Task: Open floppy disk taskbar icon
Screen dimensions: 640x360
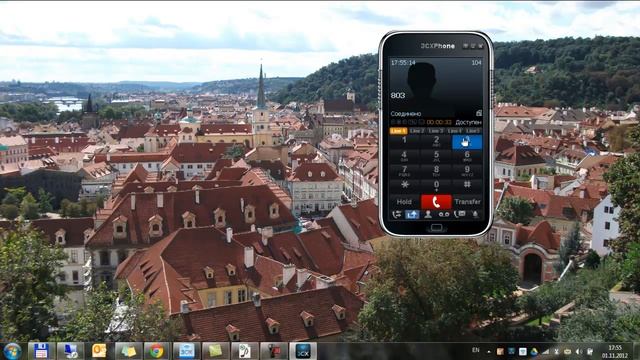Action: tap(41, 351)
